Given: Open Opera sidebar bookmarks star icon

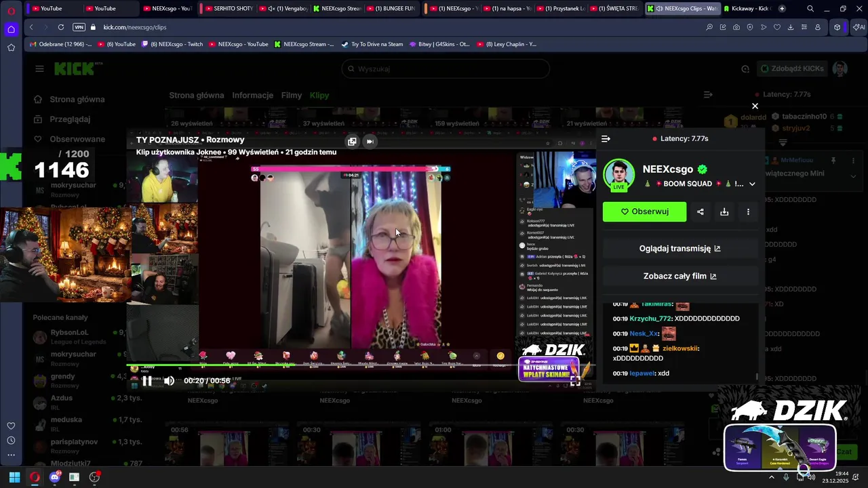Looking at the screenshot, I should [x=11, y=47].
